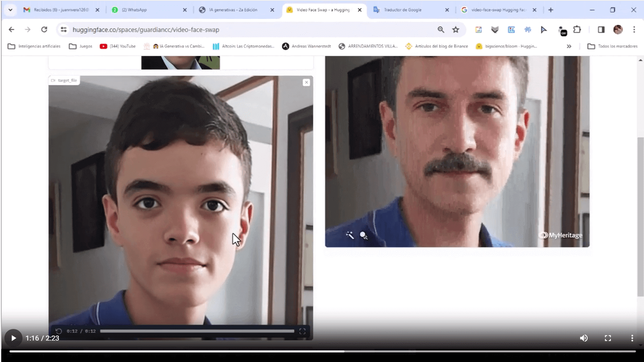Open the blue grid extension icon
This screenshot has height=362, width=644.
tap(511, 30)
